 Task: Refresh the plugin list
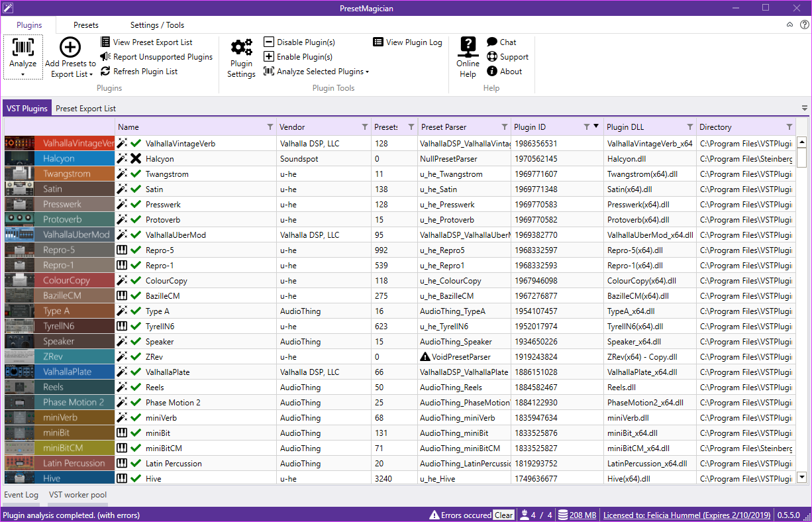139,72
